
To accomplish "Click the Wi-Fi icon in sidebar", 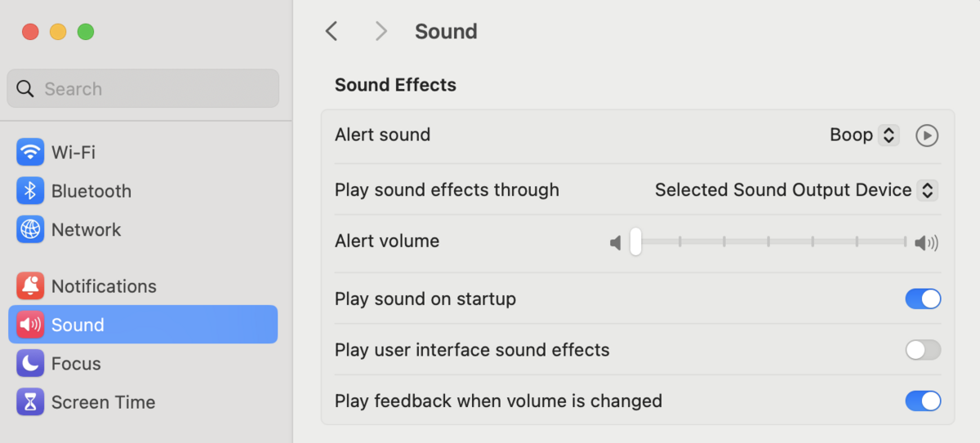I will (x=30, y=152).
